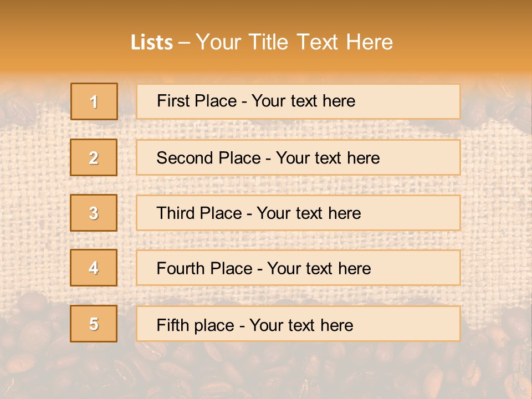532x399 pixels.
Task: Click the word 'Third' in row three
Action: click(176, 213)
